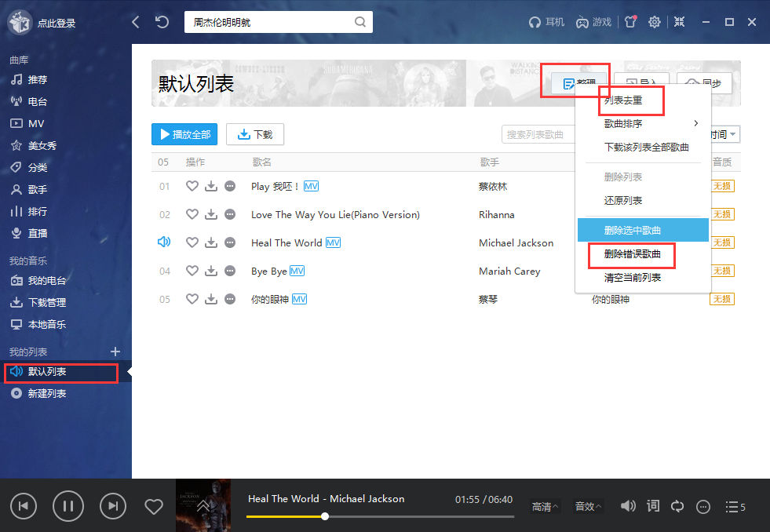The width and height of the screenshot is (770, 532).
Task: Mute the volume speaker in player bar
Action: pyautogui.click(x=628, y=507)
